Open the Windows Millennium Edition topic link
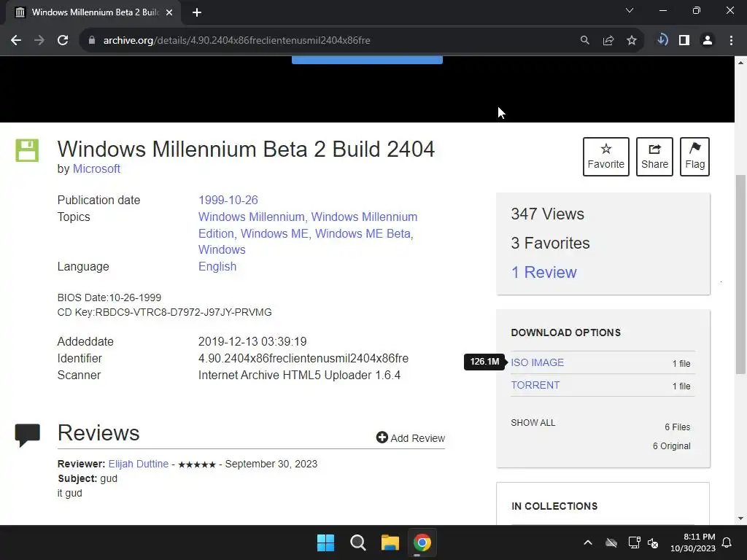 308,225
